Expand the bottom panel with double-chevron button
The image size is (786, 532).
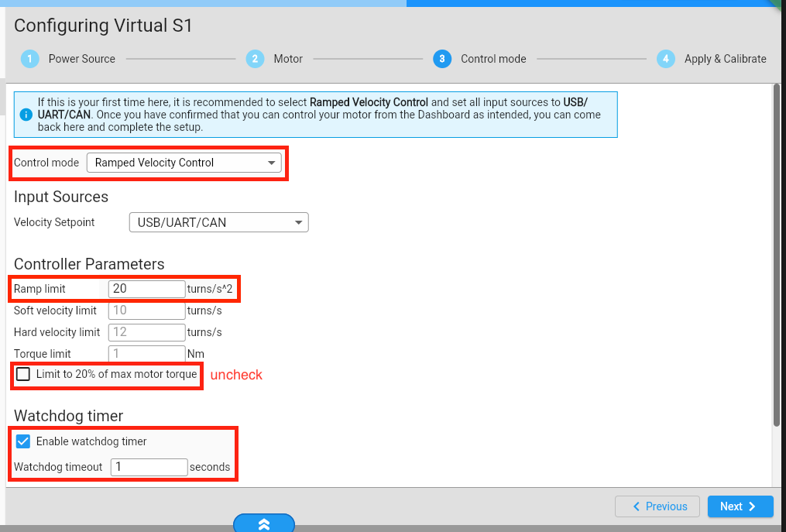click(x=264, y=524)
